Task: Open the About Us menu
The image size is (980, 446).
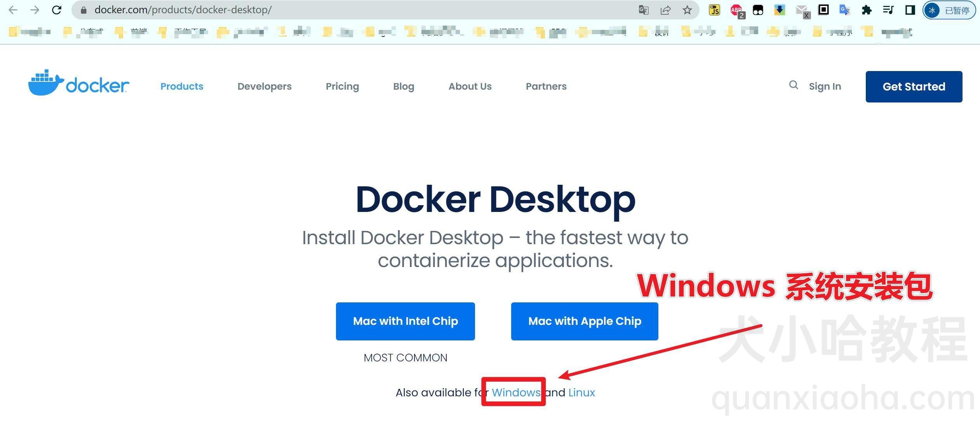Action: tap(470, 86)
